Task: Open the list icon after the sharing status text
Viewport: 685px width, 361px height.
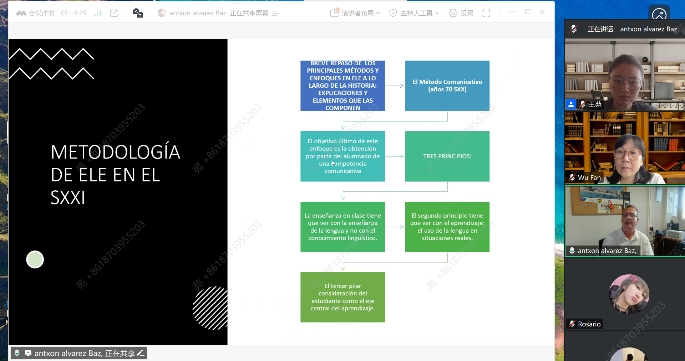Action: pos(275,14)
